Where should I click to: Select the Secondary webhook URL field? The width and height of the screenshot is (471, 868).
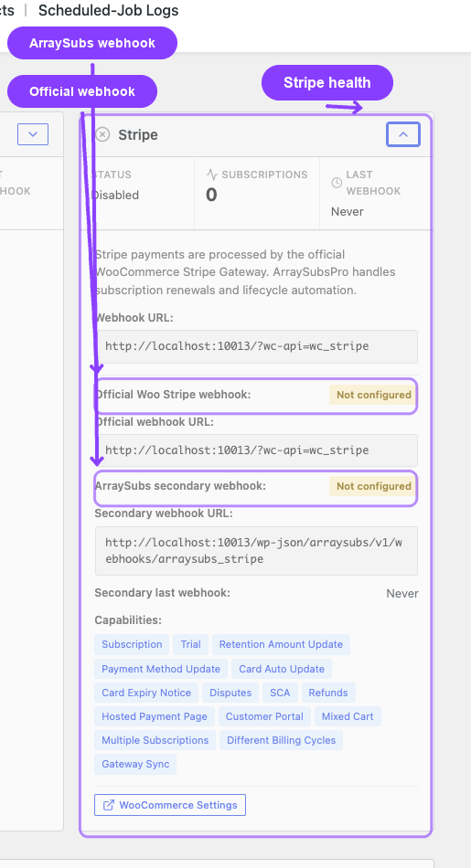click(257, 551)
